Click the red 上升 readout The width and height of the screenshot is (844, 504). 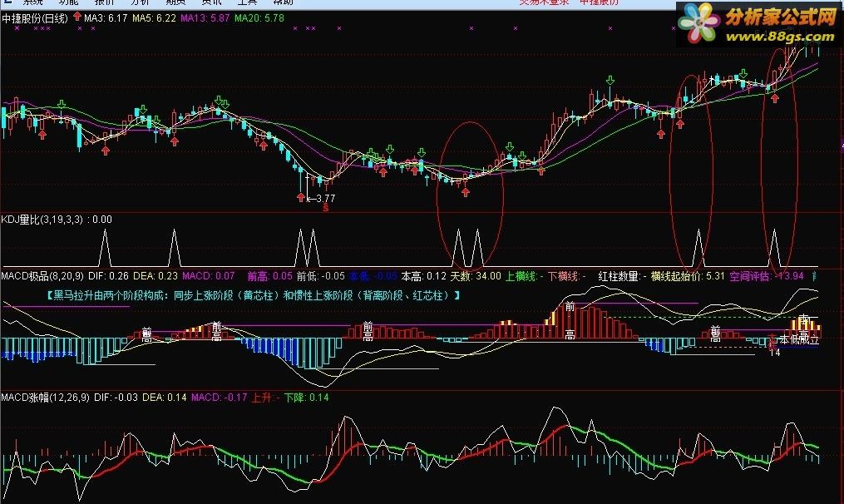265,398
